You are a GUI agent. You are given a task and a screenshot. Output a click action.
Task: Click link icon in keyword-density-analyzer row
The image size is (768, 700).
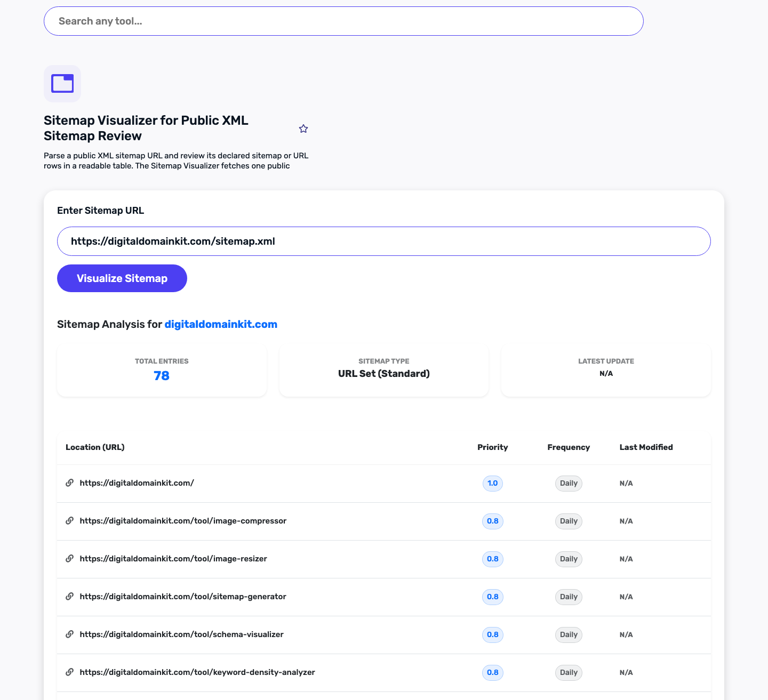coord(69,672)
